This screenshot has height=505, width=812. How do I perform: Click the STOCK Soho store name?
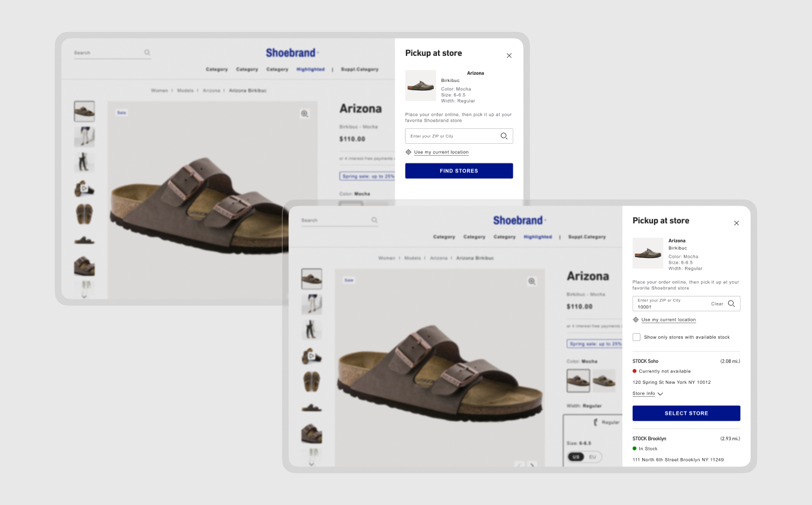point(645,361)
